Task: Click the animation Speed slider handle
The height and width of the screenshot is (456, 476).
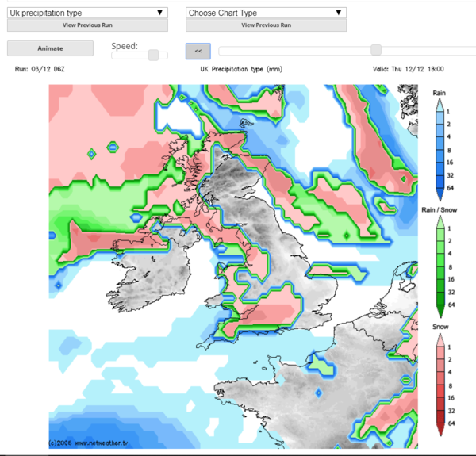Action: pyautogui.click(x=154, y=55)
